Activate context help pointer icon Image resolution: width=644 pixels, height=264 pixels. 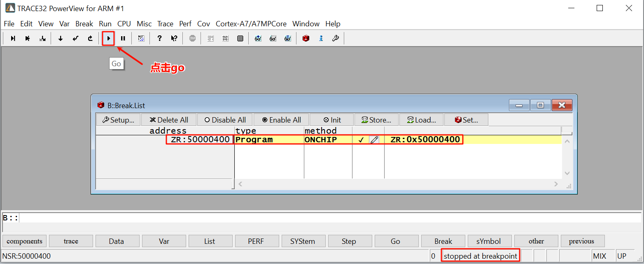(174, 38)
